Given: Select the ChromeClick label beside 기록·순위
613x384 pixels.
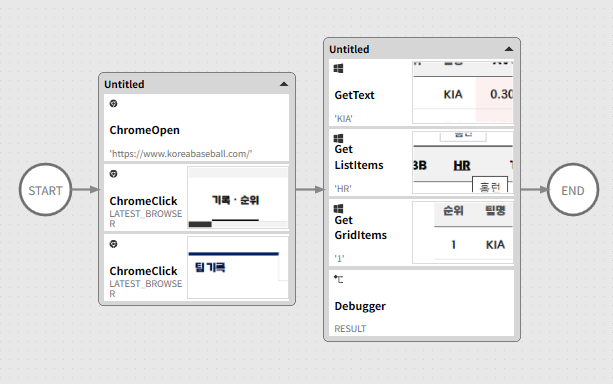Looking at the screenshot, I should pyautogui.click(x=143, y=201).
